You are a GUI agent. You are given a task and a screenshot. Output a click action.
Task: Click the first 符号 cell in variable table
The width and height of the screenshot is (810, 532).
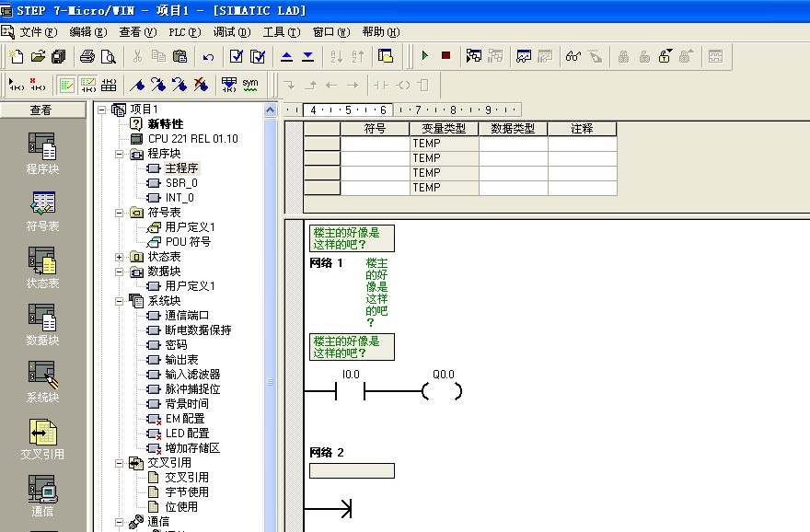pyautogui.click(x=375, y=144)
